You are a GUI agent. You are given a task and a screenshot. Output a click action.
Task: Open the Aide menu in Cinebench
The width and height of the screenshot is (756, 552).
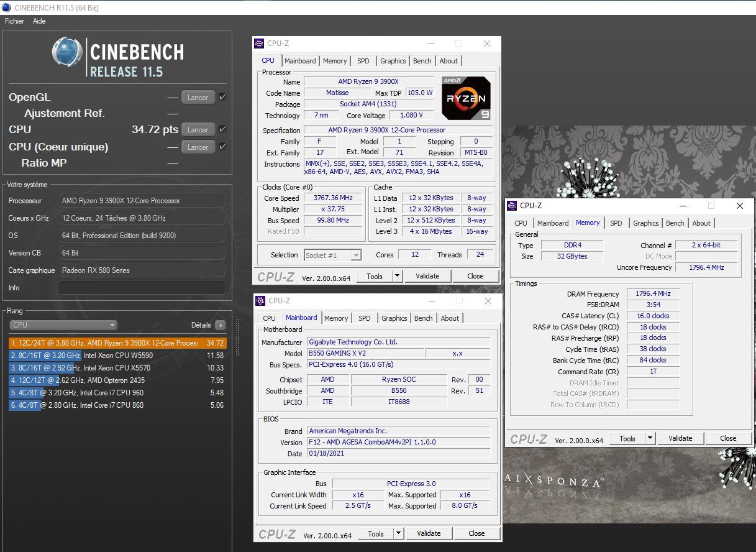tap(39, 21)
